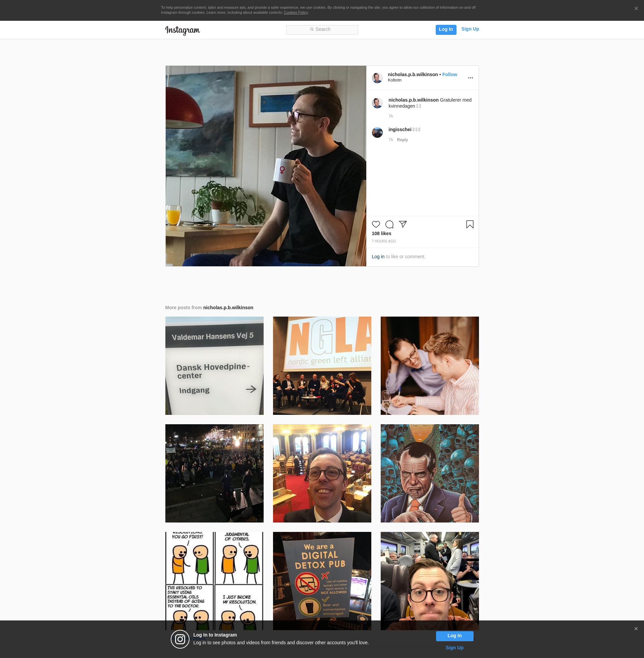
Task: Save post with bookmark icon
Action: click(470, 224)
